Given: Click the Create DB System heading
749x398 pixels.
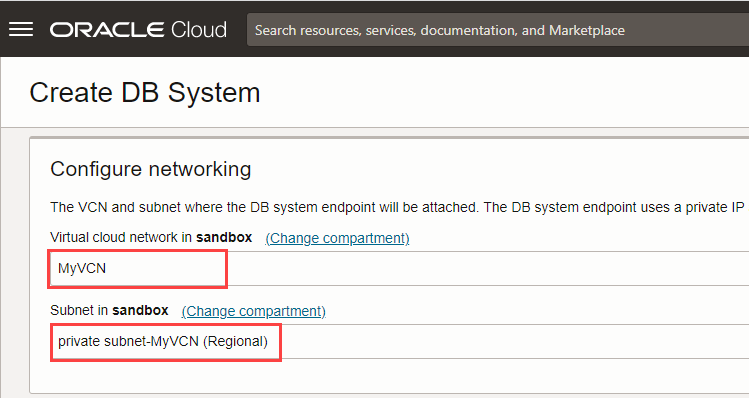Looking at the screenshot, I should pyautogui.click(x=145, y=93).
